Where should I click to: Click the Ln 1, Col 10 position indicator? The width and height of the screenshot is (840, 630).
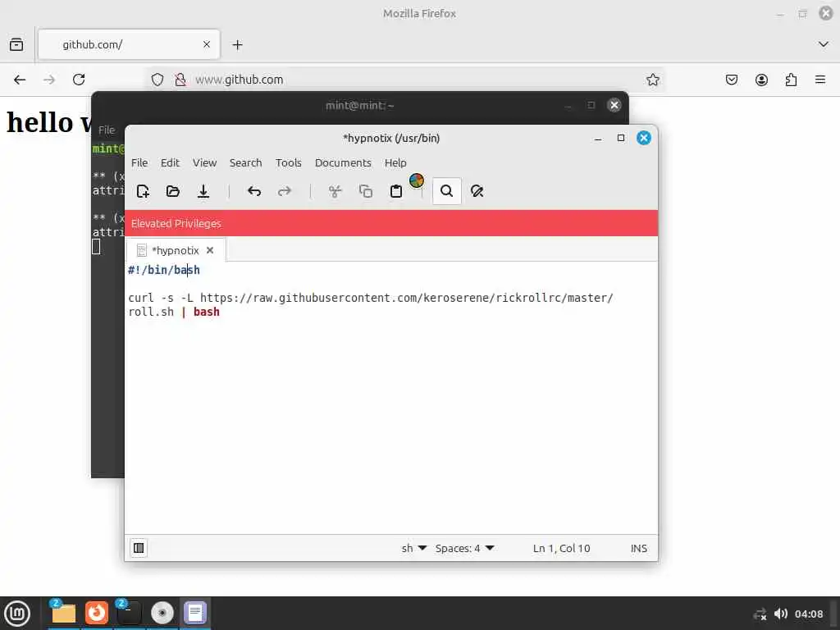pos(561,548)
